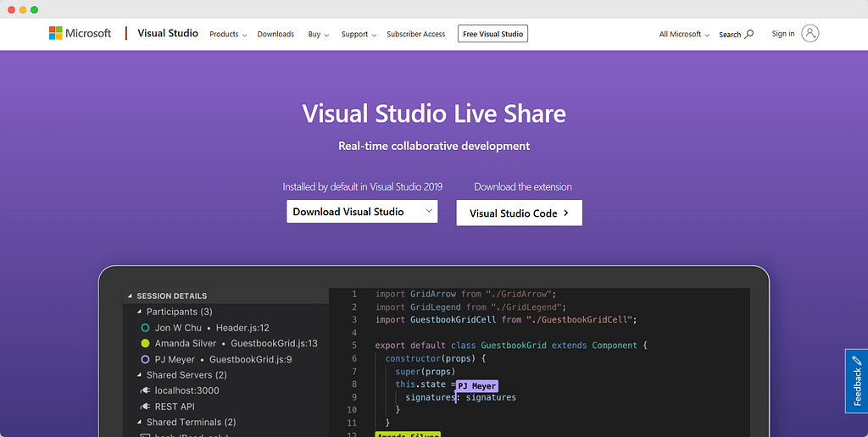Collapse the Shared Servers (2) node

[x=140, y=375]
